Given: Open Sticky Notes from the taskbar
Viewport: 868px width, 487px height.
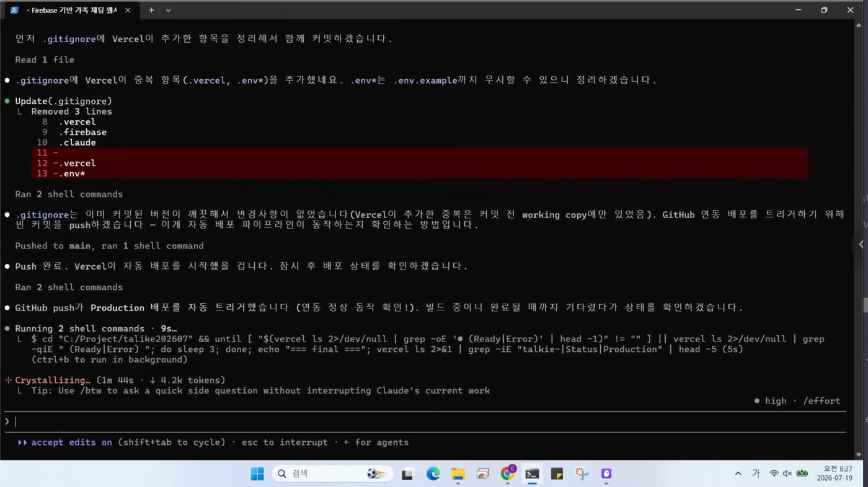Looking at the screenshot, I should (x=557, y=474).
